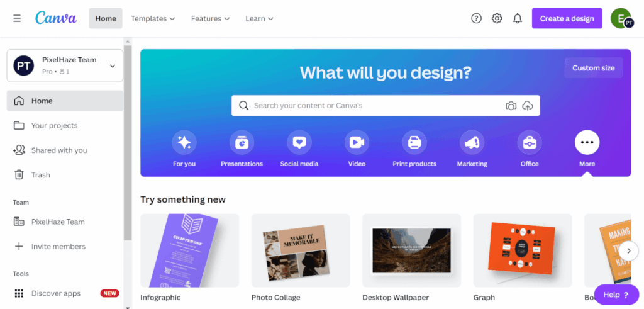Open the Features dropdown menu
644x309 pixels.
pyautogui.click(x=210, y=18)
